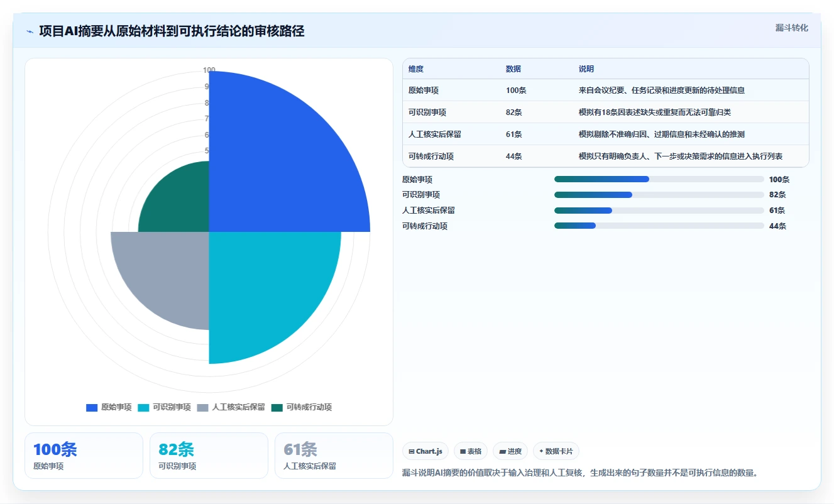
Task: Click description starting 模拟只有明确负责人
Action: 681,156
